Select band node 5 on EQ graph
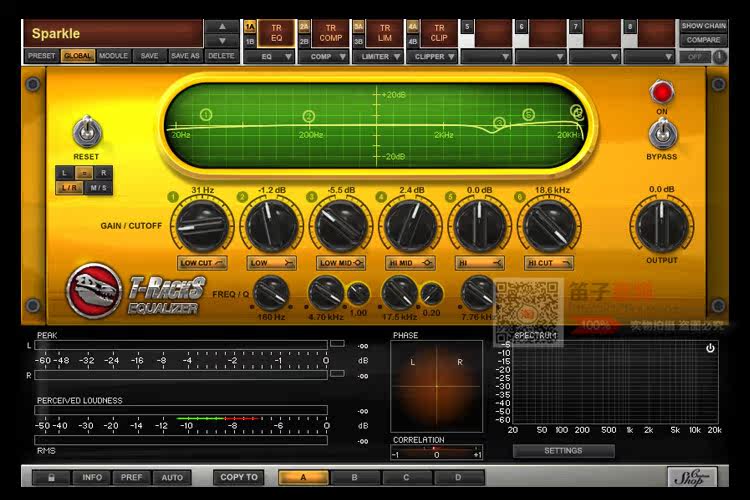This screenshot has height=500, width=750. point(528,114)
